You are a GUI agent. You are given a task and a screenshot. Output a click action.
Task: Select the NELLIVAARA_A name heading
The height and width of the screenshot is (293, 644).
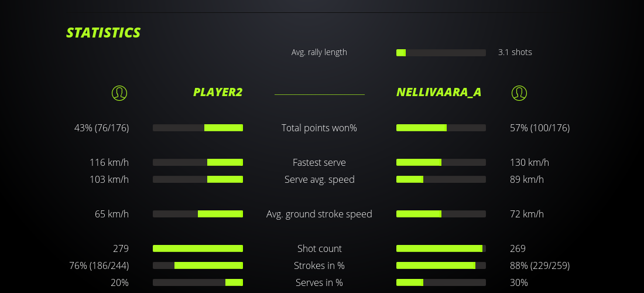[439, 92]
